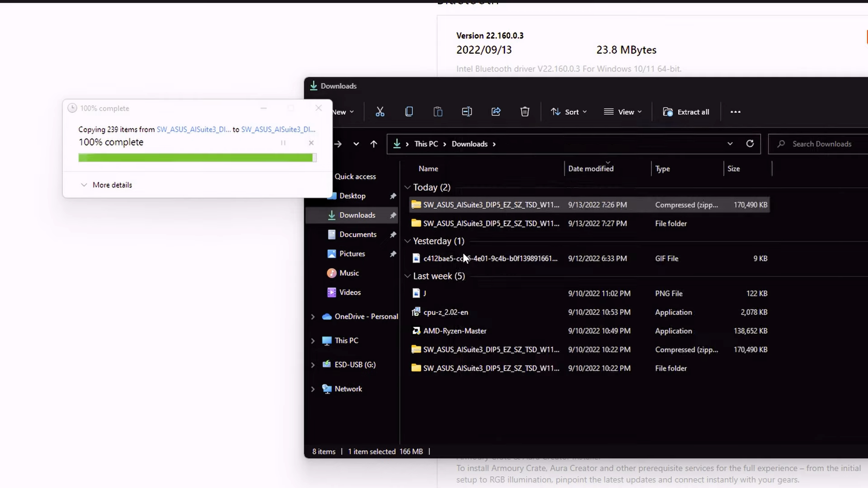Select zipped SW_ASUS_AISuite3 file dated 9/13/2022 7:26 PM
The height and width of the screenshot is (488, 868).
[x=590, y=205]
